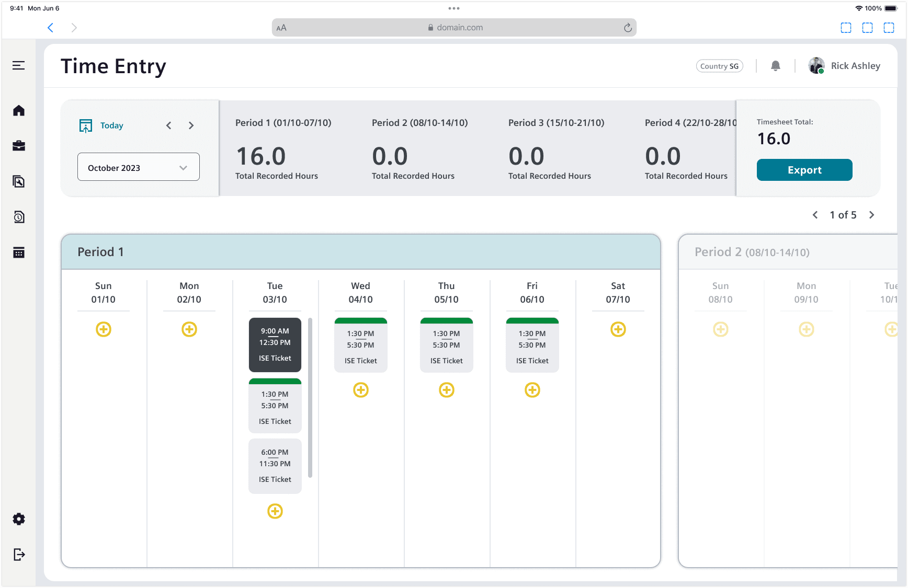Open the hamburger menu in the sidebar

coord(19,66)
